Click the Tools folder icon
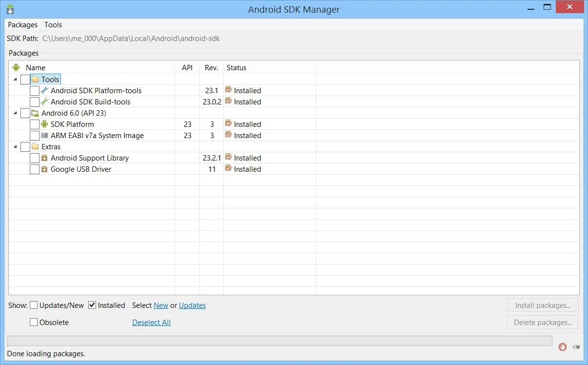Image resolution: width=588 pixels, height=365 pixels. coord(35,79)
